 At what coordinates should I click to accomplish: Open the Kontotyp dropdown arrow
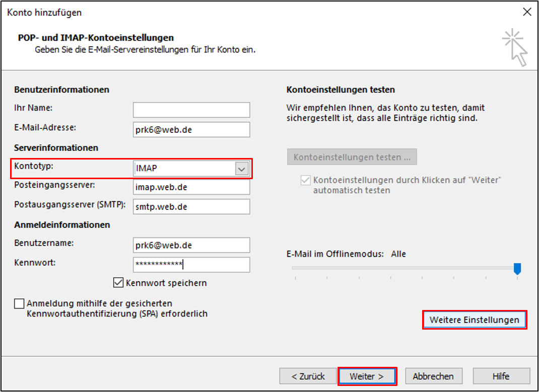pyautogui.click(x=242, y=170)
